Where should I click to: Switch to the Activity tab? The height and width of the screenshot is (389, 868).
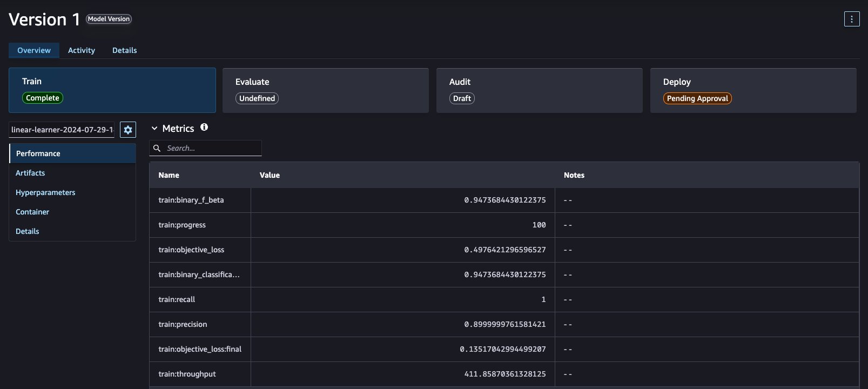coord(82,50)
